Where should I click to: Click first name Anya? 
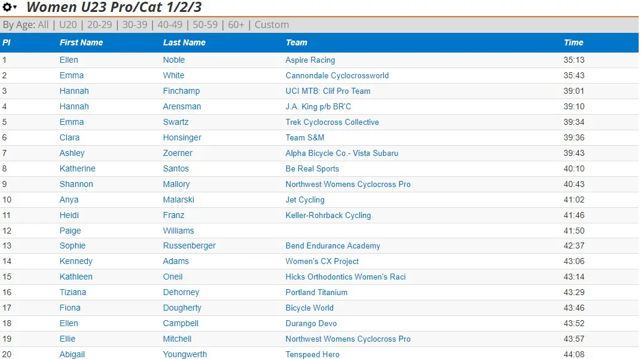point(69,200)
